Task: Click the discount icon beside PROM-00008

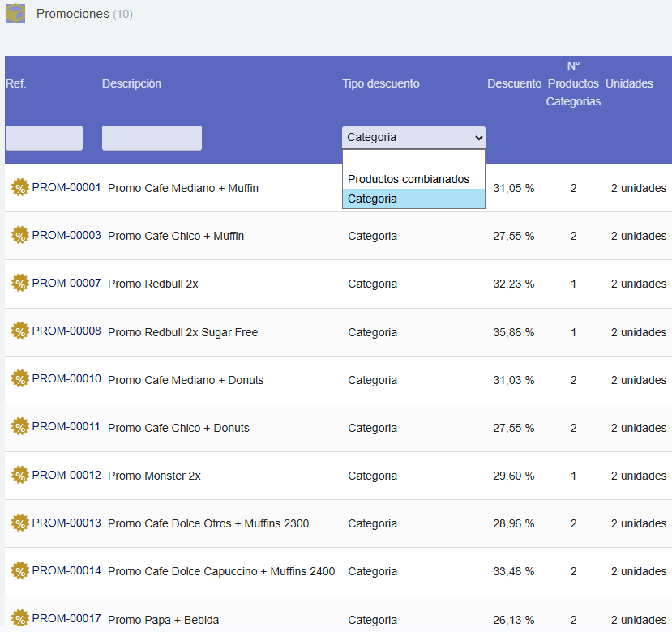Action: coord(19,331)
